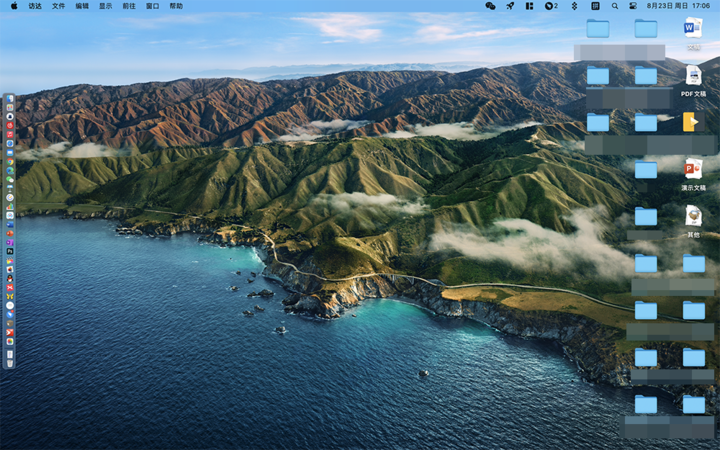Click the rocket icon in menu bar
This screenshot has width=720, height=450.
click(x=510, y=6)
